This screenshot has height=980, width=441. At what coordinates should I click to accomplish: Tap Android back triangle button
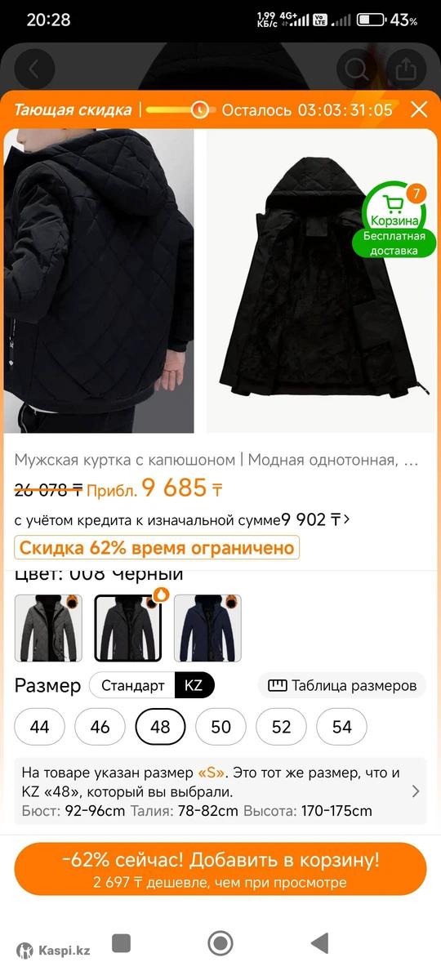(x=319, y=943)
